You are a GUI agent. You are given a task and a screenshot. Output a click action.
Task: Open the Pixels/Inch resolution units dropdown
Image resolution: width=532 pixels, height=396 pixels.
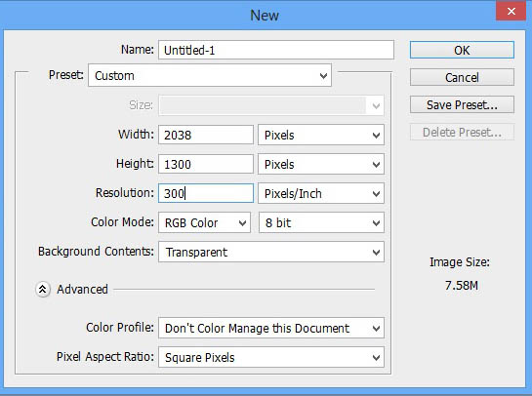tap(321, 193)
